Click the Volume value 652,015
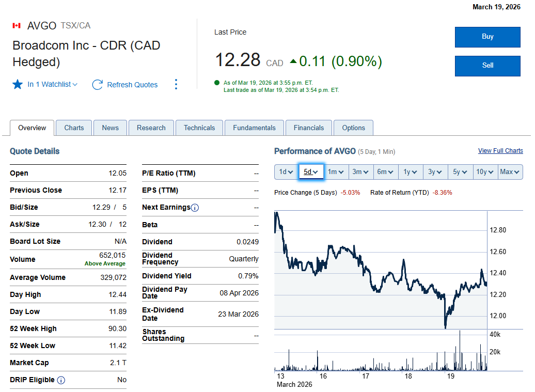 pos(113,256)
